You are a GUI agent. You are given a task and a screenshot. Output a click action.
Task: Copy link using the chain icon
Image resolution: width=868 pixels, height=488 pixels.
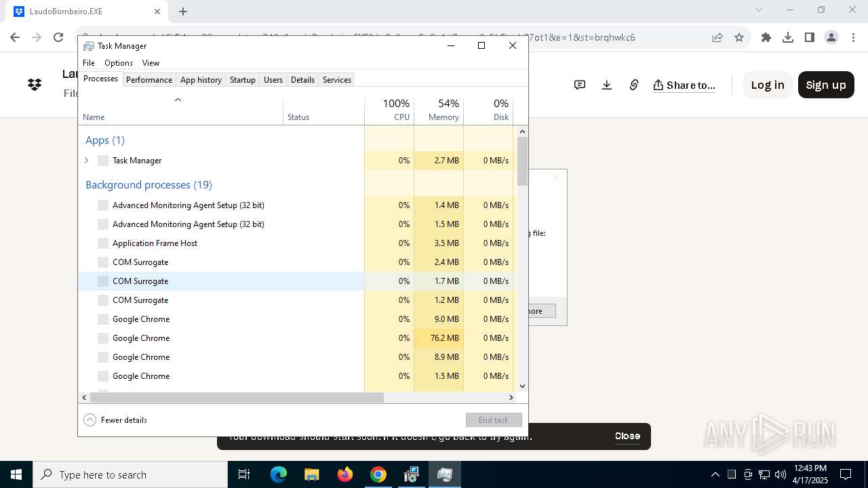(634, 85)
